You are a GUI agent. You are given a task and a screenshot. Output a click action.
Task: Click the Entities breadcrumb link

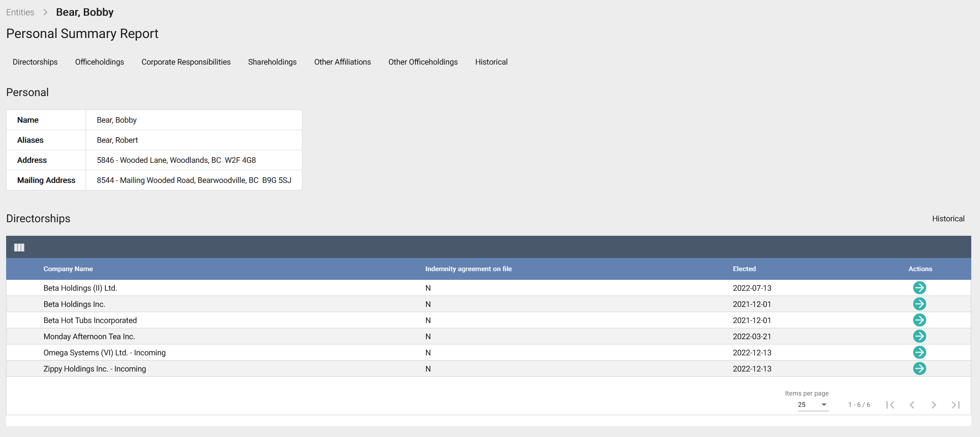click(x=20, y=12)
